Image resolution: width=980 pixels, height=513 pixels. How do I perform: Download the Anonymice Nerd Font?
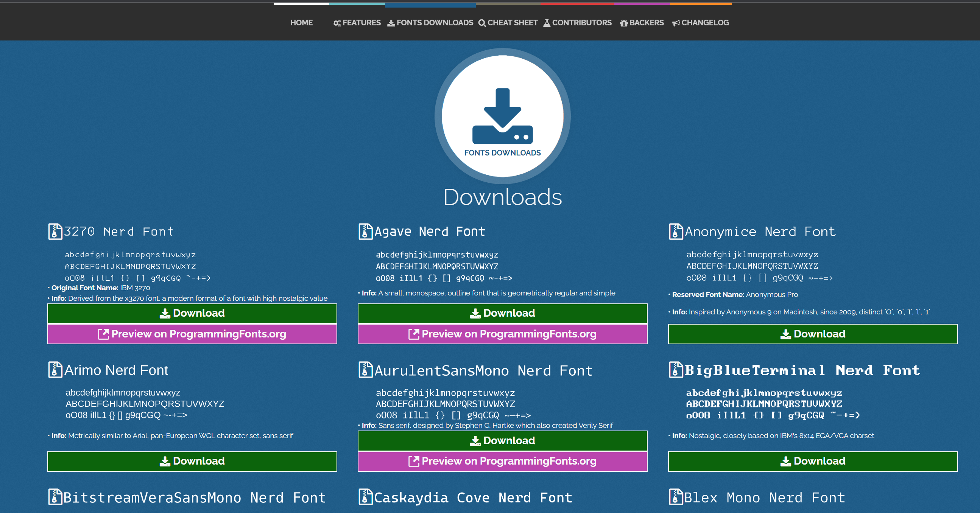tap(813, 334)
